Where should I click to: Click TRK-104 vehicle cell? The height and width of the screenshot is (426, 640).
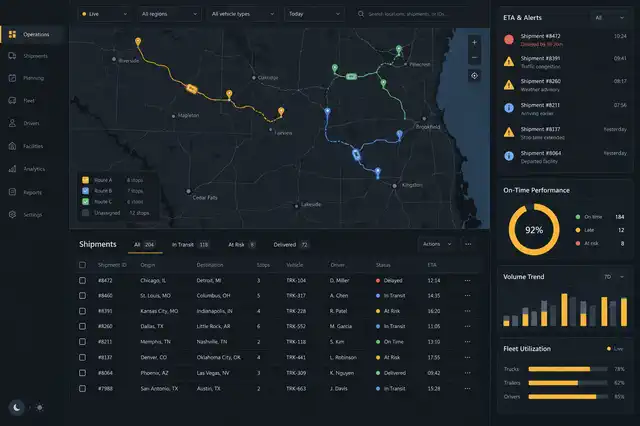(x=296, y=281)
